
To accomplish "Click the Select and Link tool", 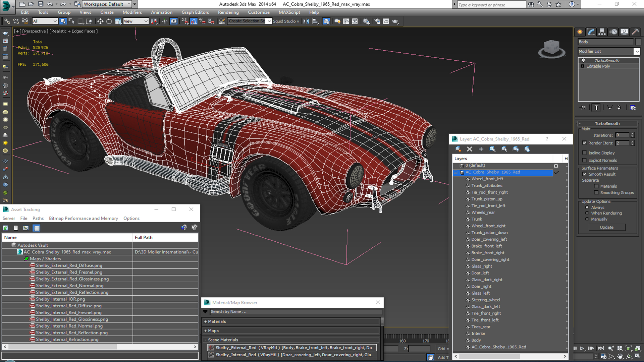I will pyautogui.click(x=7, y=21).
